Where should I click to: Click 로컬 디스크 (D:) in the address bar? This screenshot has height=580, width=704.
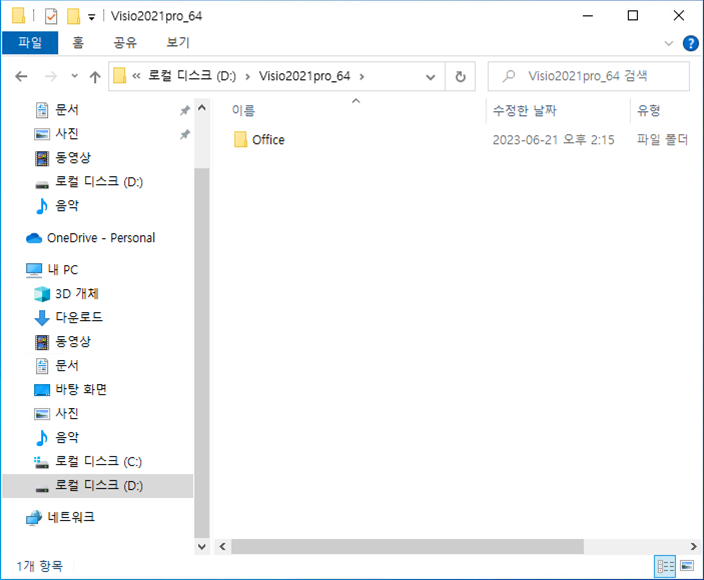coord(192,76)
